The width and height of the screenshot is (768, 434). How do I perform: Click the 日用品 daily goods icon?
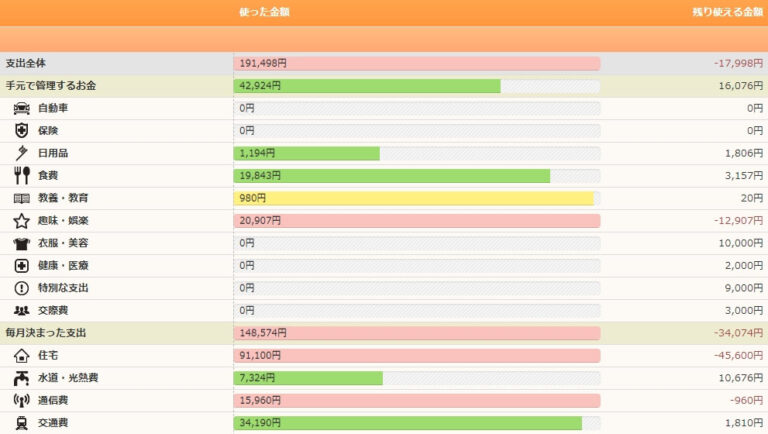(x=22, y=153)
